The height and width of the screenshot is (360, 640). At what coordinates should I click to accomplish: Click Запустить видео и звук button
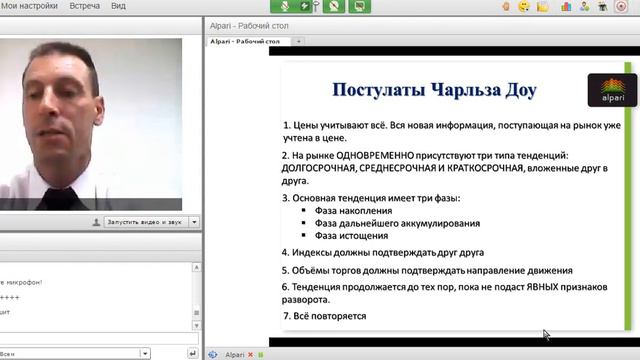click(145, 222)
